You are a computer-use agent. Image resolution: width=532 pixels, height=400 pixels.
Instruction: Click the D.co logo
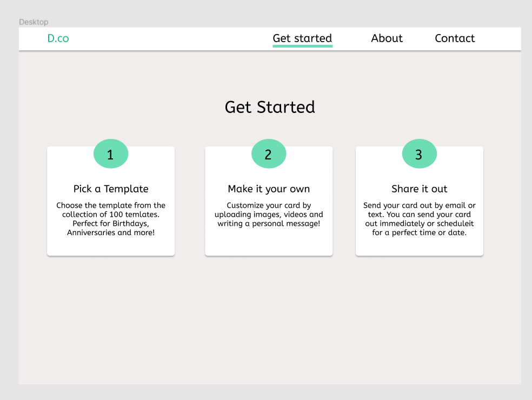pyautogui.click(x=58, y=38)
